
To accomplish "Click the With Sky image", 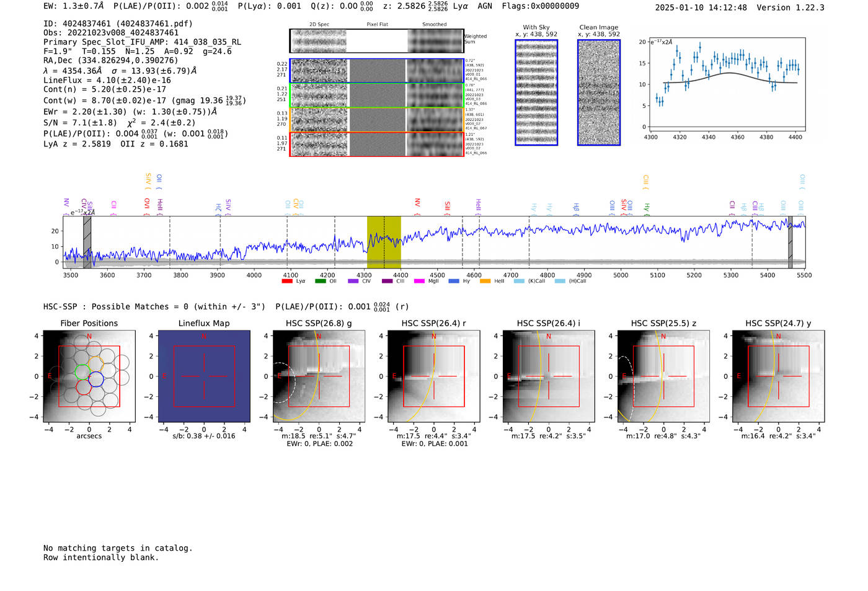I will [536, 92].
